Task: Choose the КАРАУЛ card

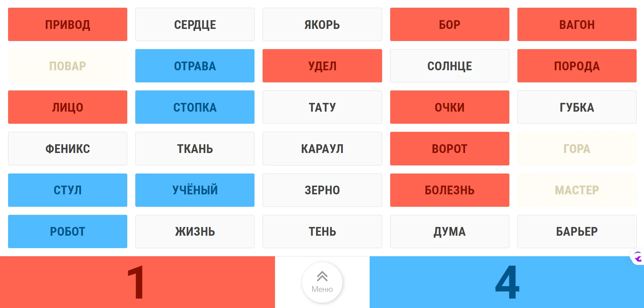Action: click(x=322, y=149)
